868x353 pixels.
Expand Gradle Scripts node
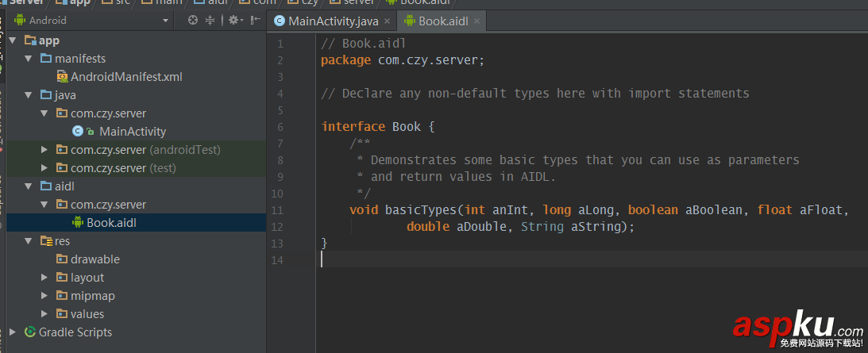[x=12, y=332]
